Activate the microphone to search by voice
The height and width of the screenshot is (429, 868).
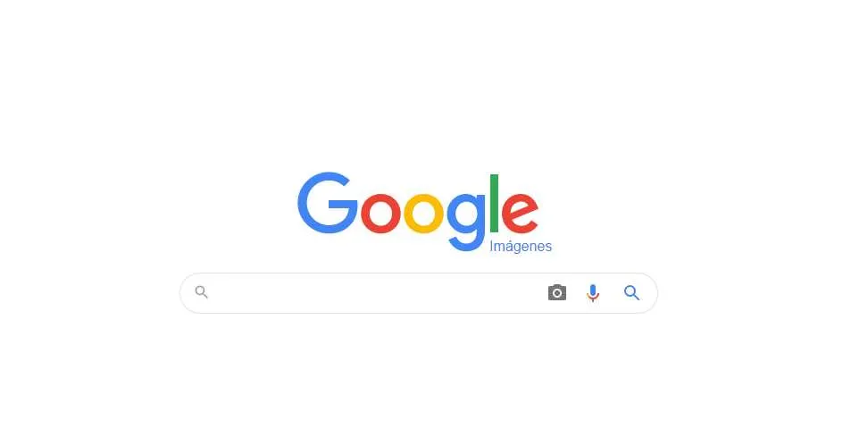[x=592, y=293]
